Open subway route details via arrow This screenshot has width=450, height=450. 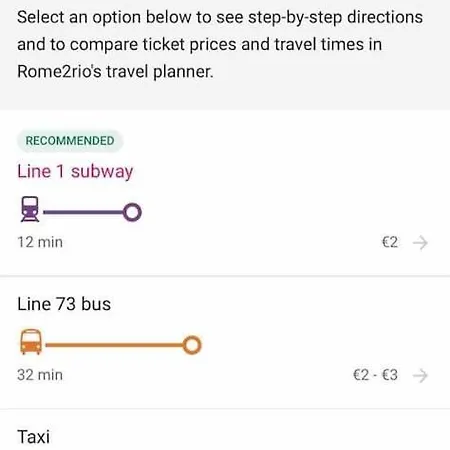coord(420,242)
